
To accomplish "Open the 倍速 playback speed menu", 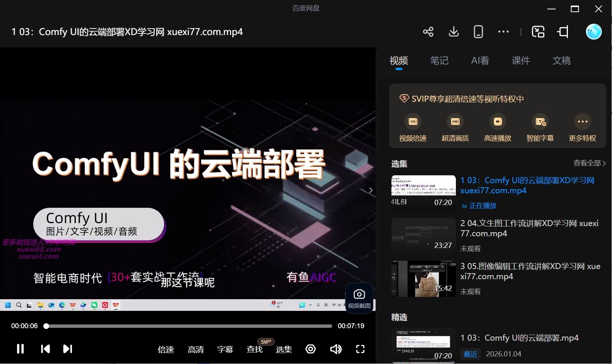I will tap(166, 349).
